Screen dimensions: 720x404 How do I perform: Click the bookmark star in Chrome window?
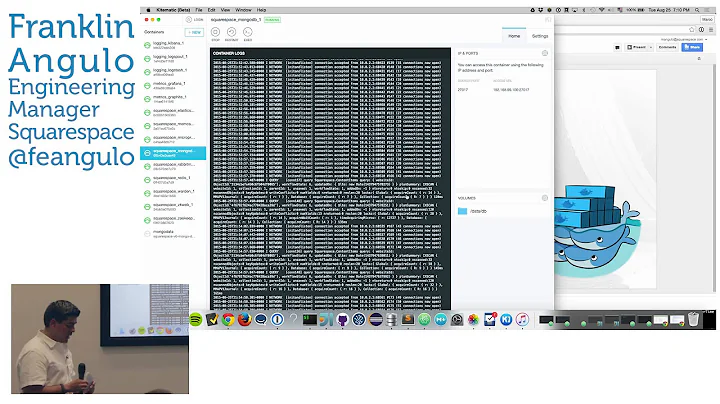pos(692,29)
